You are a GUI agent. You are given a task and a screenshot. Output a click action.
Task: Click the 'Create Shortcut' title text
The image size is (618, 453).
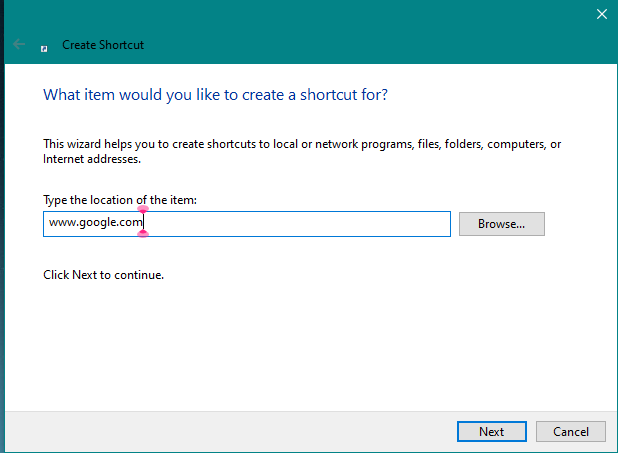point(103,45)
